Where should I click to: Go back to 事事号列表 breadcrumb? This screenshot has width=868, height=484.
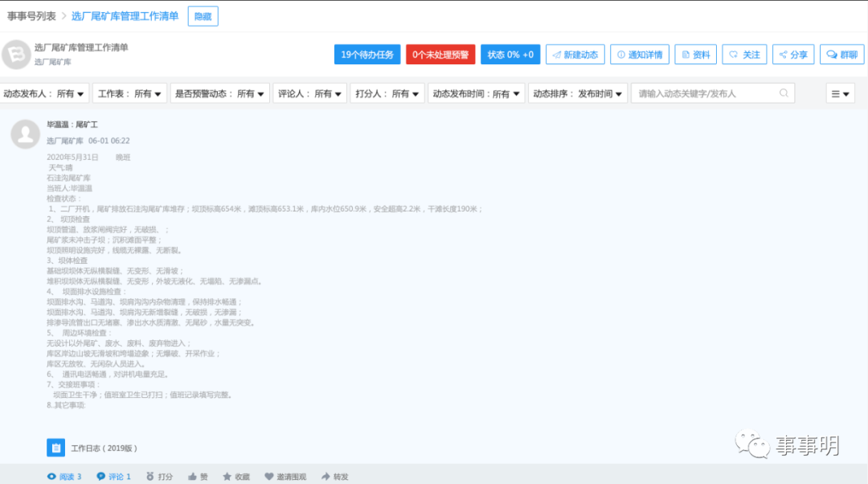[31, 16]
